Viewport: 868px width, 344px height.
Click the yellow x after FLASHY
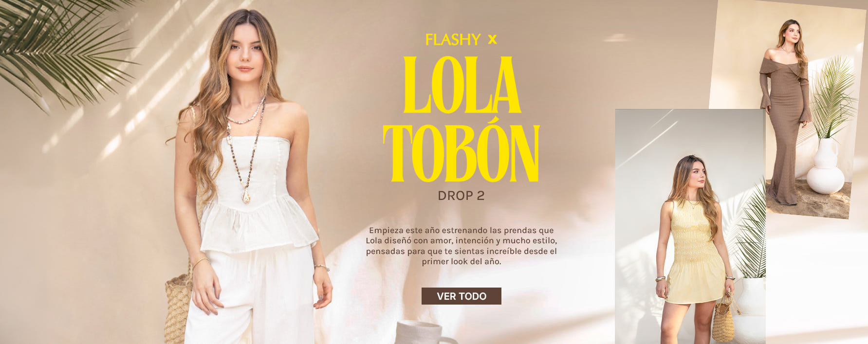(x=492, y=39)
